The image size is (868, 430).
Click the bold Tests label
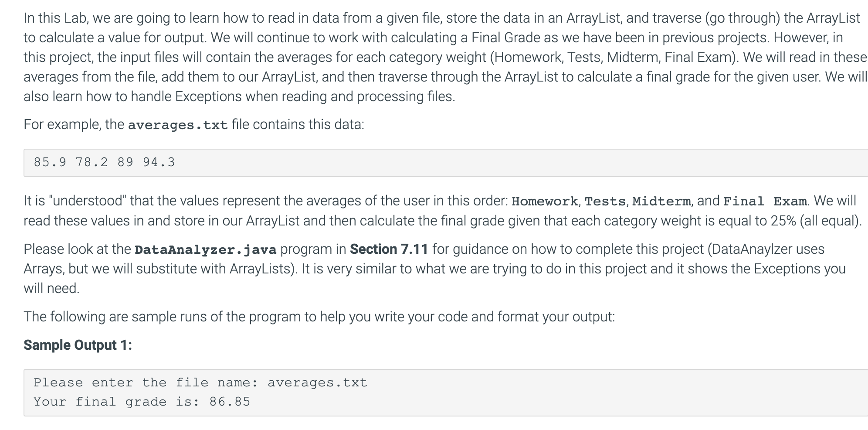[x=605, y=201]
